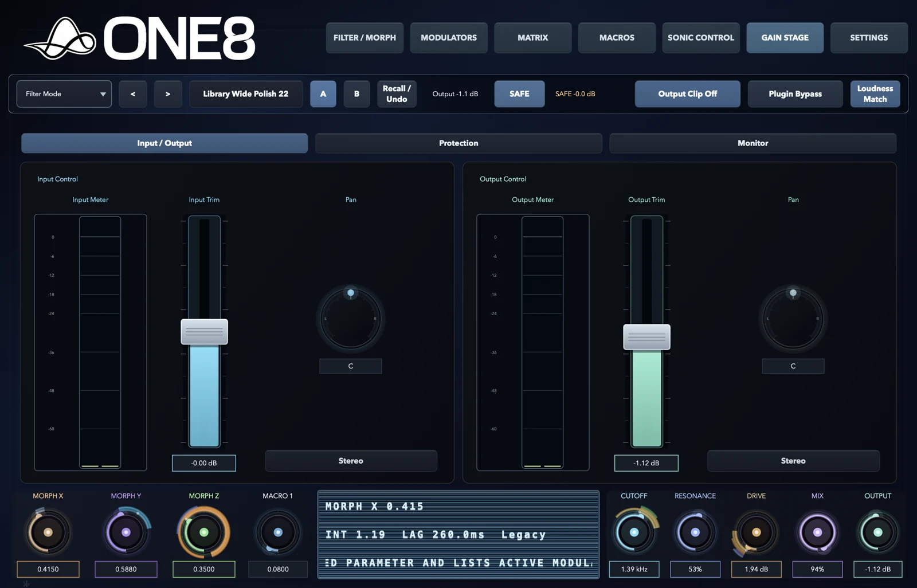Click the ONE8 hat logo icon
Image resolution: width=917 pixels, height=588 pixels.
pos(60,38)
